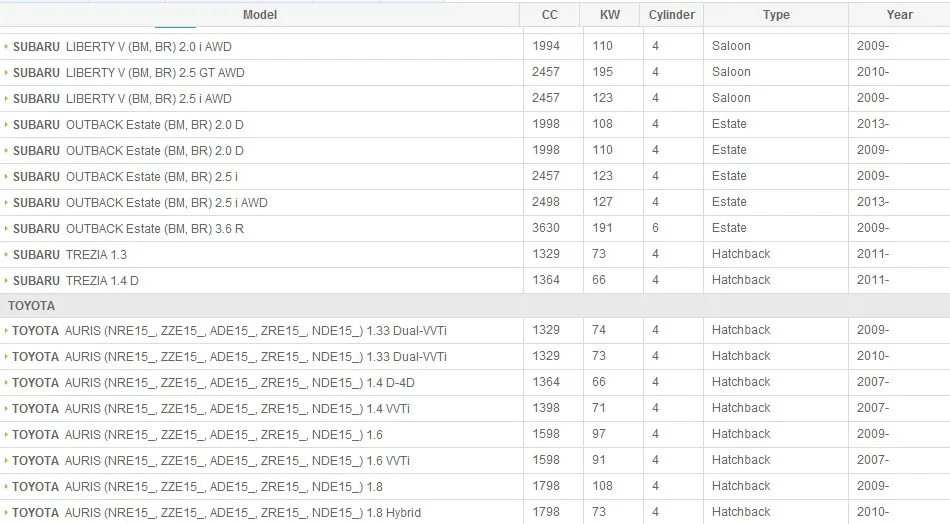Click year 2010- in AURIS 1.8 Hybrid row
The width and height of the screenshot is (950, 524).
coord(872,512)
